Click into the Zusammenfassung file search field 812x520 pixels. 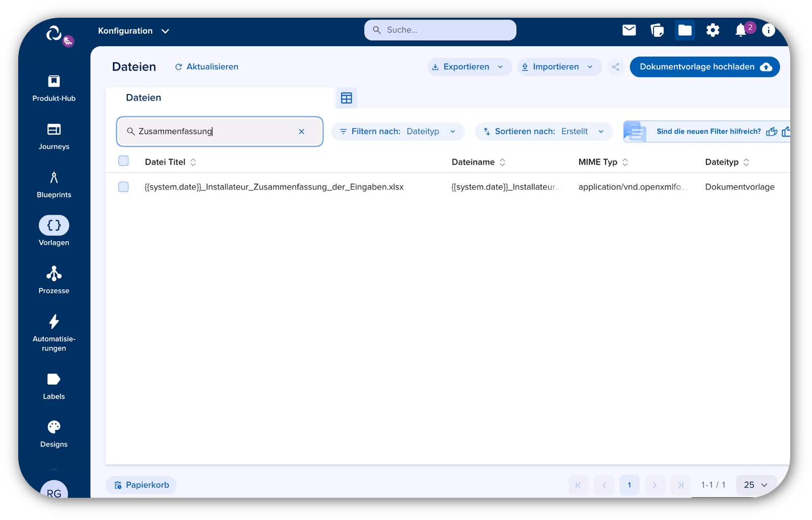(220, 132)
